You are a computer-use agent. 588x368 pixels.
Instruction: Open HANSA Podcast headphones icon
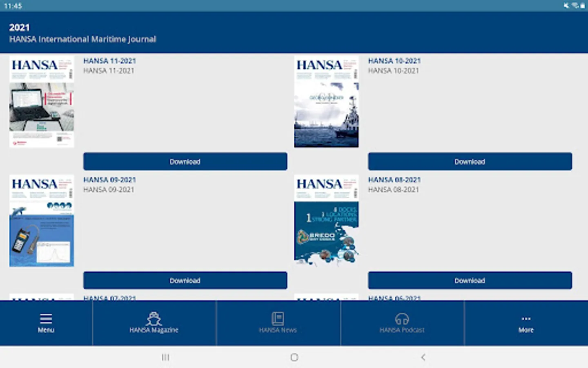click(402, 319)
